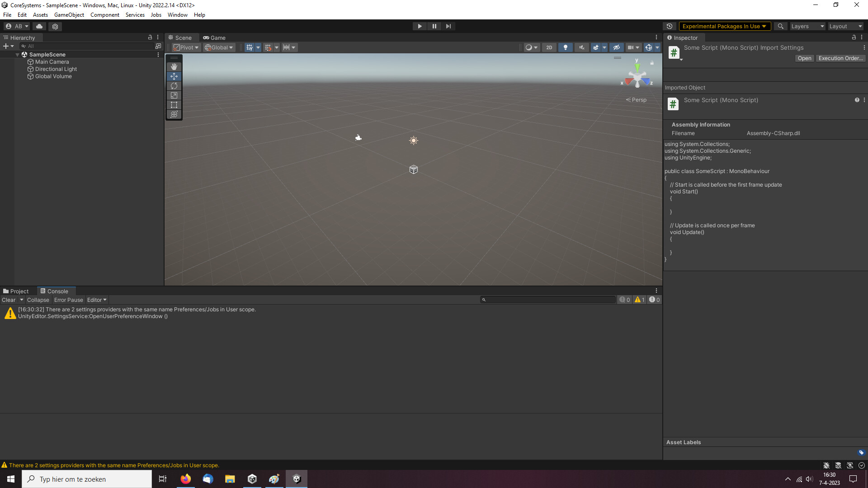Open the Jobs menu
Image resolution: width=868 pixels, height=488 pixels.
click(x=156, y=15)
